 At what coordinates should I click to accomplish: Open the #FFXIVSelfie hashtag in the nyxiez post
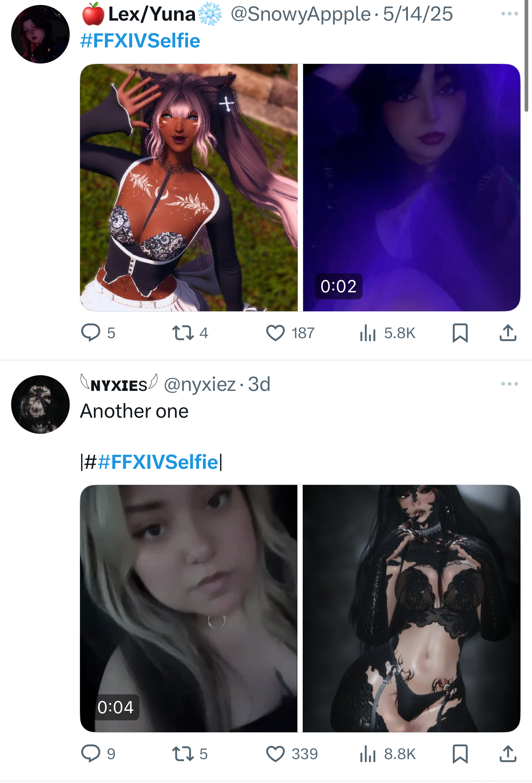(x=158, y=462)
